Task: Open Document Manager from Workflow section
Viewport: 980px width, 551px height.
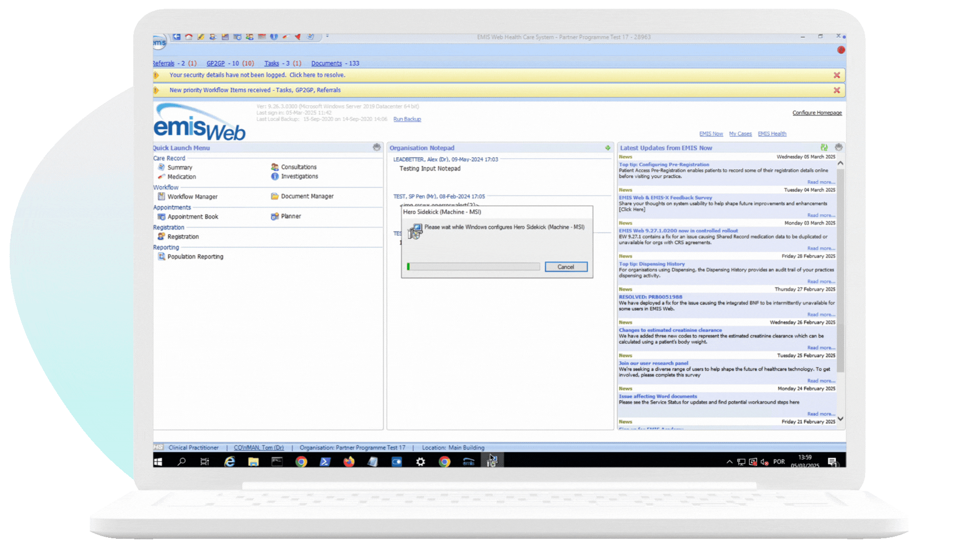Action: tap(307, 196)
